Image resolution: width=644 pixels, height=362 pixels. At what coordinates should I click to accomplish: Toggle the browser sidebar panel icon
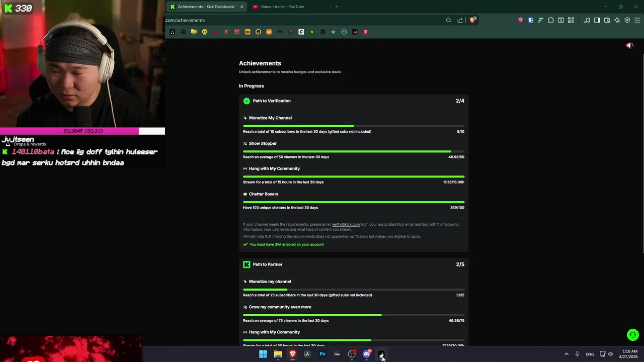597,20
